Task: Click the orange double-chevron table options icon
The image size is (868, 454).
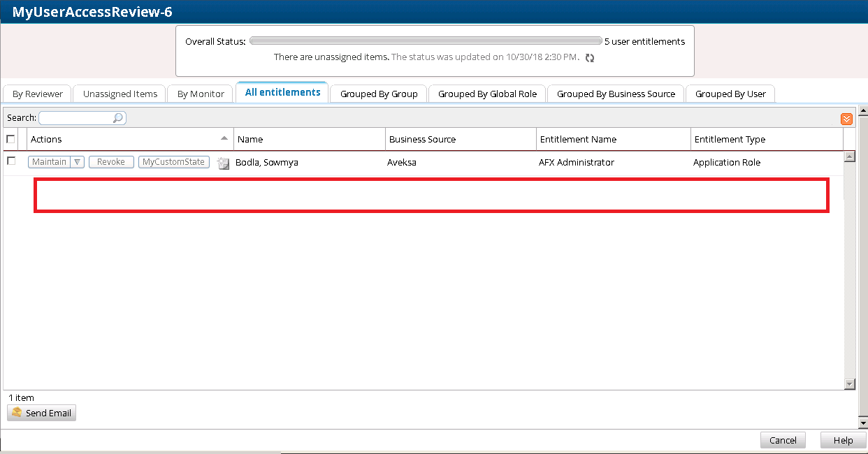Action: click(846, 119)
